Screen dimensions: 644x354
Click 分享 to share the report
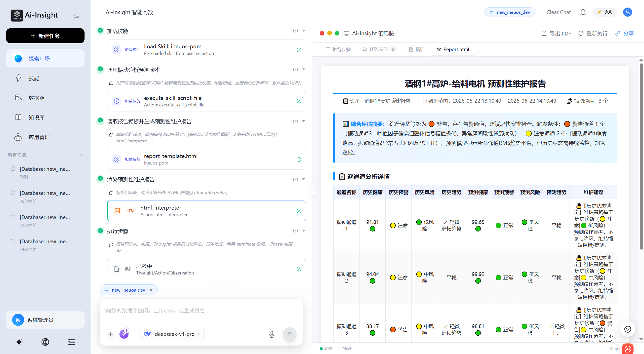point(624,33)
